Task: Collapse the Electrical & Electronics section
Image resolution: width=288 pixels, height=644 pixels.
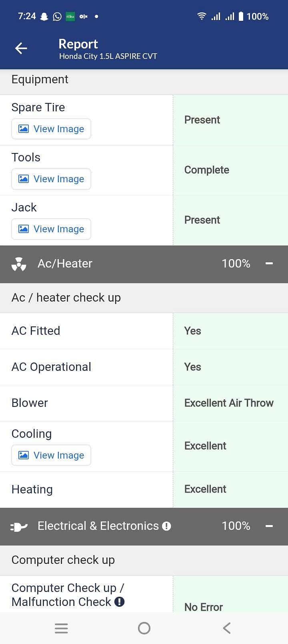Action: (269, 526)
